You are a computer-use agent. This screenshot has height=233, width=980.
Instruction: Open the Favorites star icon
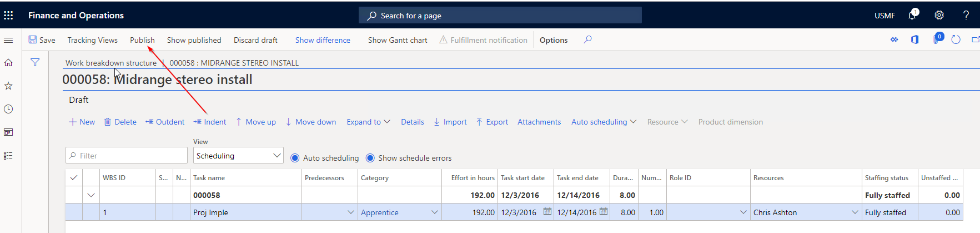(x=8, y=86)
